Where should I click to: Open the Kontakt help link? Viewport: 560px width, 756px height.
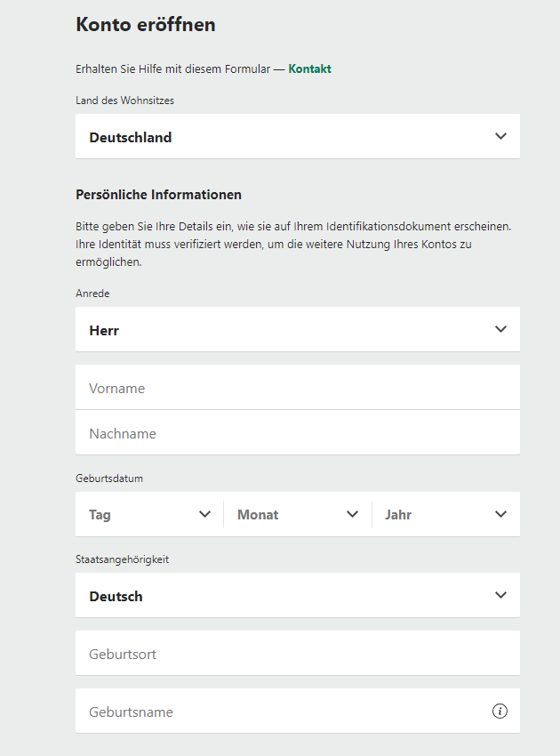(x=309, y=69)
